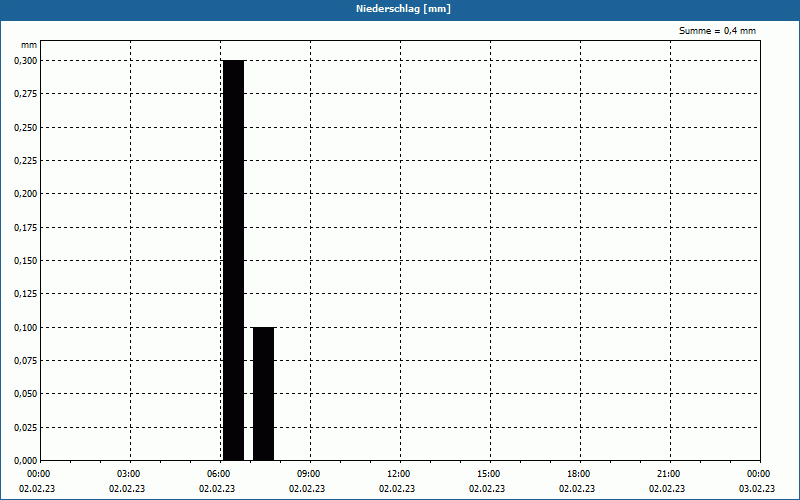
Task: Select the 0,225 y-axis value
Action: [x=25, y=161]
